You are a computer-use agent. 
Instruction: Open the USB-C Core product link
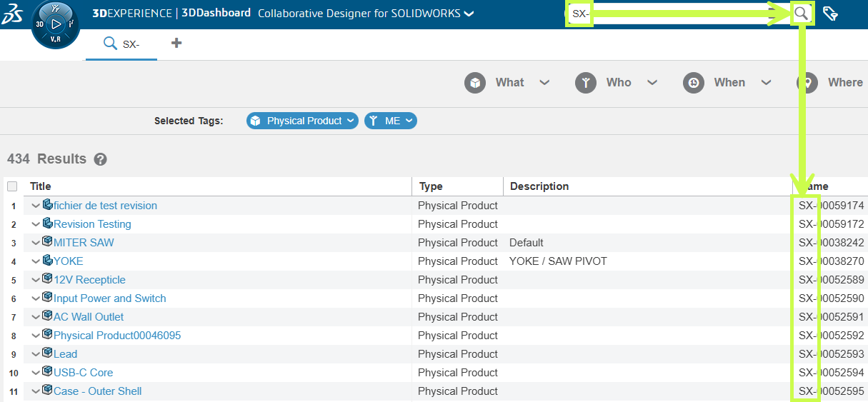coord(83,373)
